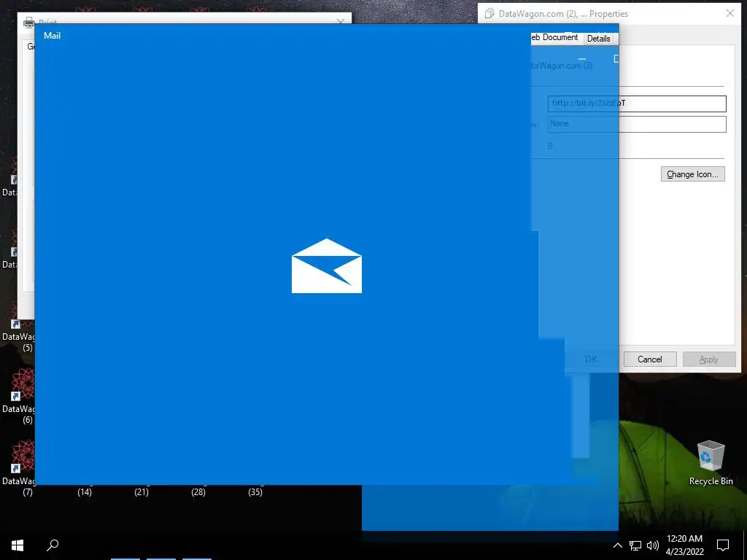The width and height of the screenshot is (747, 560).
Task: Focus the shortcut key field showing None
Action: click(637, 124)
